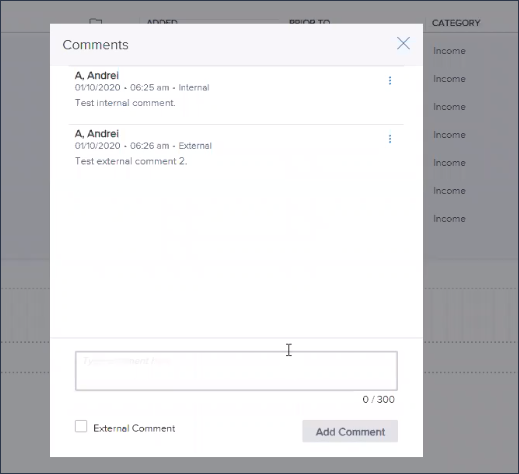Click the partially hidden ADDED column header

(162, 21)
